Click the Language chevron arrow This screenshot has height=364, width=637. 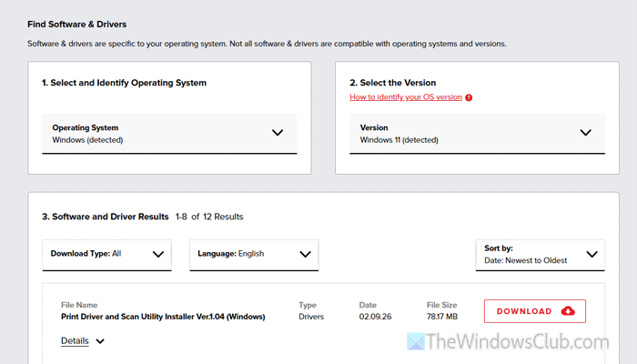pos(305,254)
